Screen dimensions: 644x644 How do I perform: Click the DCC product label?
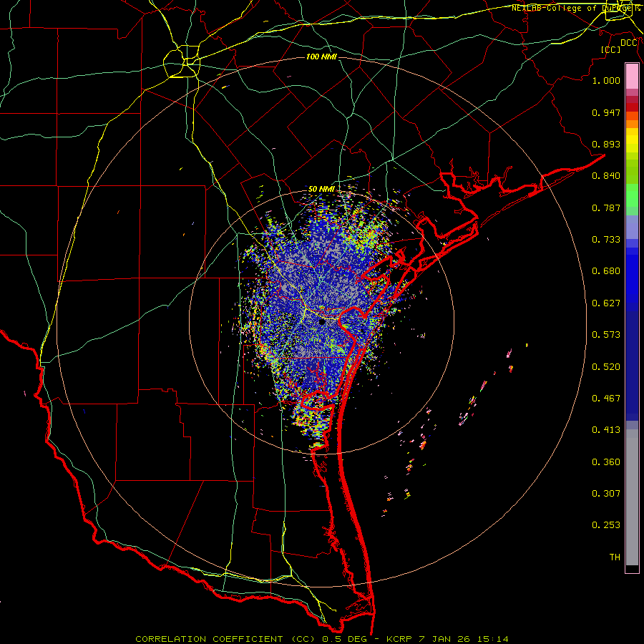point(629,43)
